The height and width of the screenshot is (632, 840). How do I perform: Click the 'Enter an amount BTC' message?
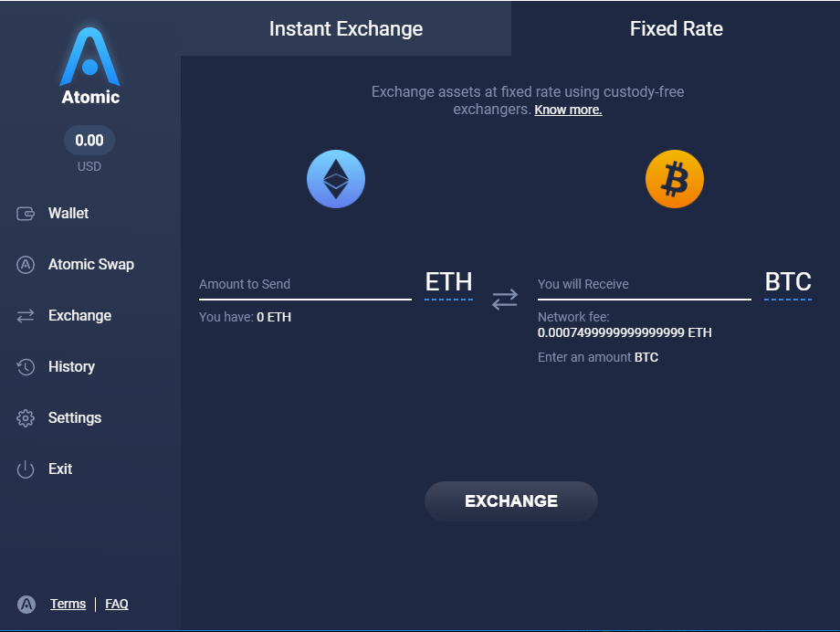coord(598,357)
